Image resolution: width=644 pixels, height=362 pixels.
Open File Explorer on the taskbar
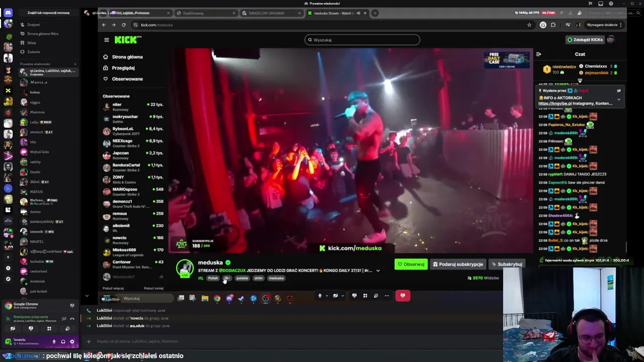point(205,298)
